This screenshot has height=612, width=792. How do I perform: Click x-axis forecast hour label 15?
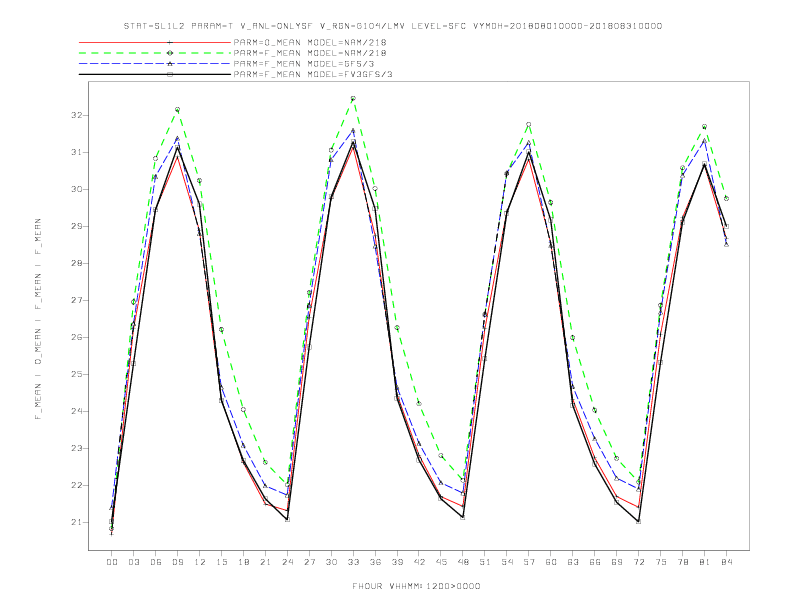point(221,562)
